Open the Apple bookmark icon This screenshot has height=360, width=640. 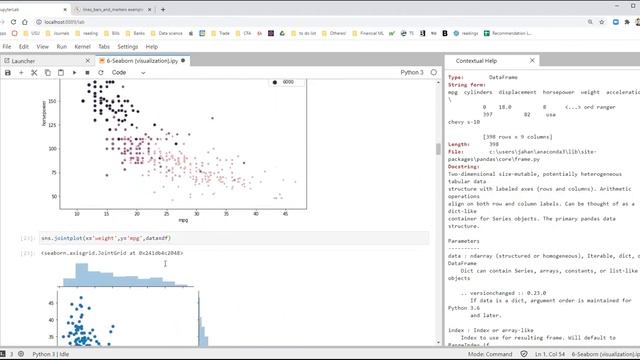point(191,33)
